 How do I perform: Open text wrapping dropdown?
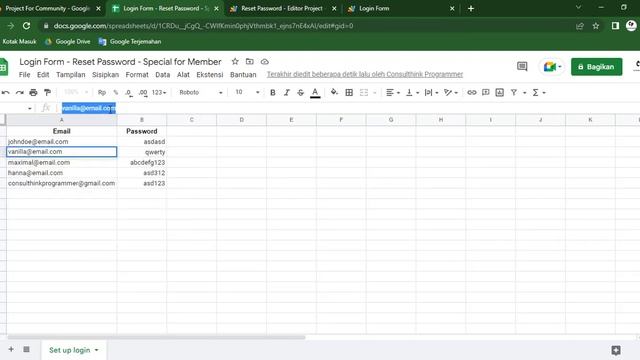pyautogui.click(x=431, y=93)
